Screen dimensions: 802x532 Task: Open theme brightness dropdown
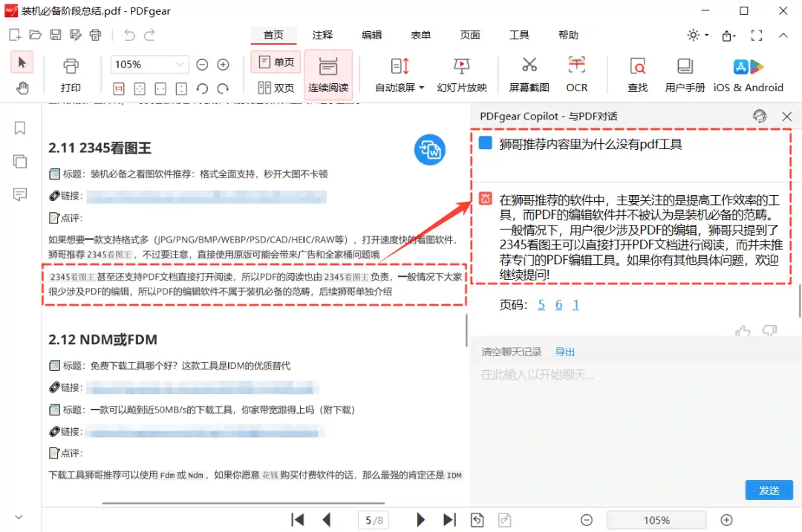(x=697, y=35)
